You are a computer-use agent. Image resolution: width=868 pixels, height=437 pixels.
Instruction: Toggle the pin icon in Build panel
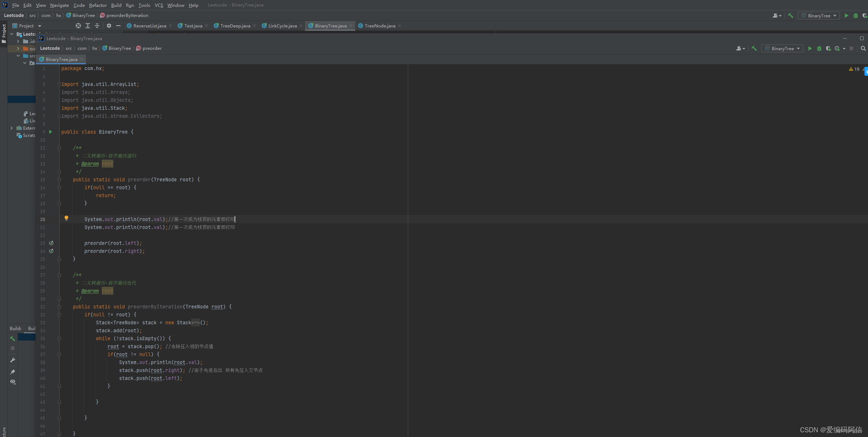tap(13, 372)
